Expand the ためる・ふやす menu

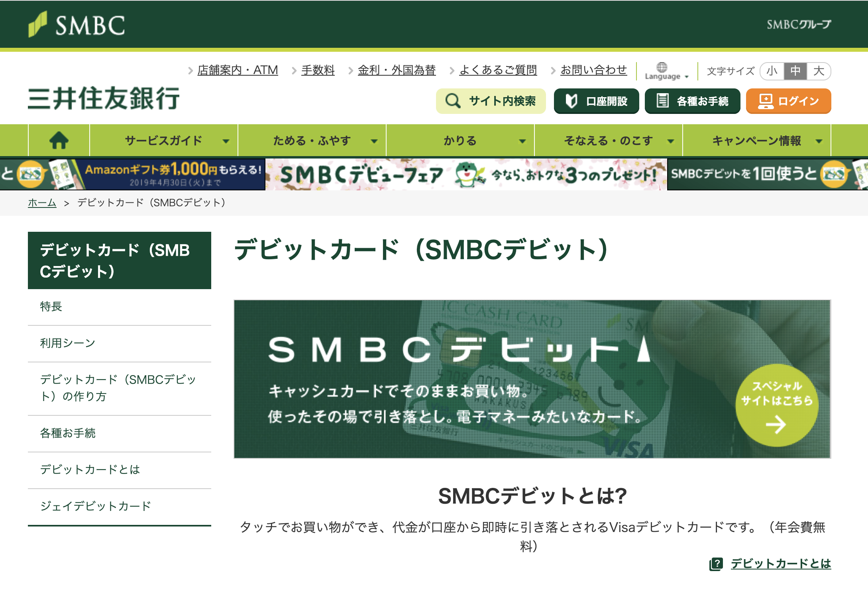[x=312, y=140]
